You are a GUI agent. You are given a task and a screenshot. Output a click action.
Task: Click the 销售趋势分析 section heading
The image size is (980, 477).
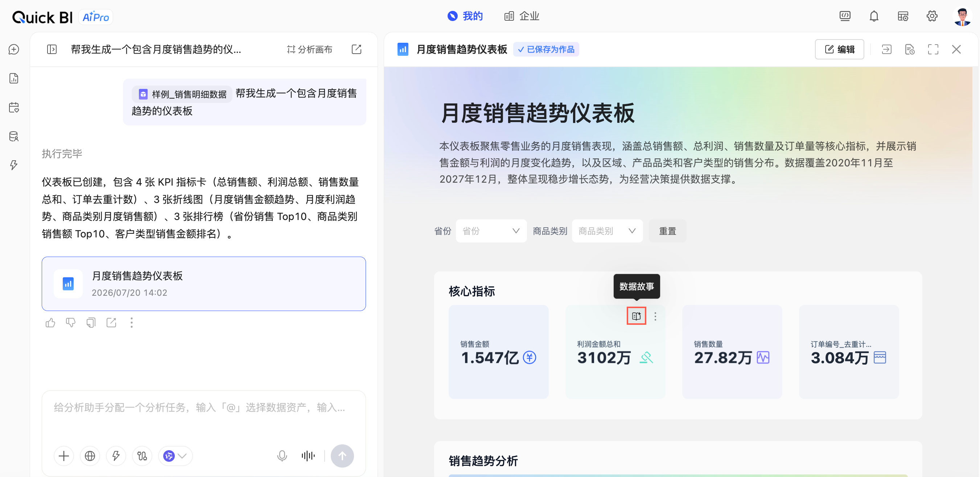click(x=483, y=461)
